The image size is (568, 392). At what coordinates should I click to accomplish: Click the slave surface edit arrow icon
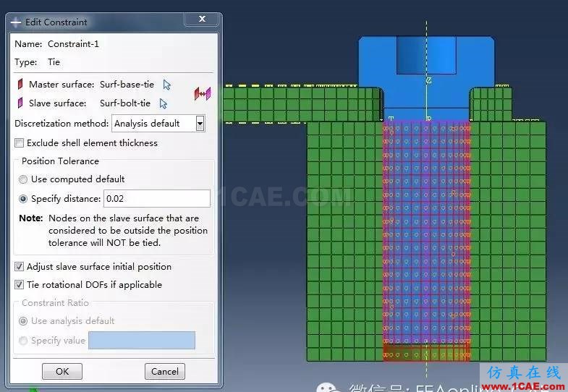tap(164, 103)
